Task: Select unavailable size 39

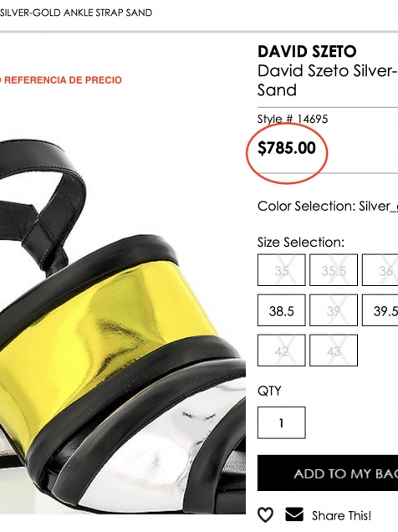Action: (x=334, y=310)
